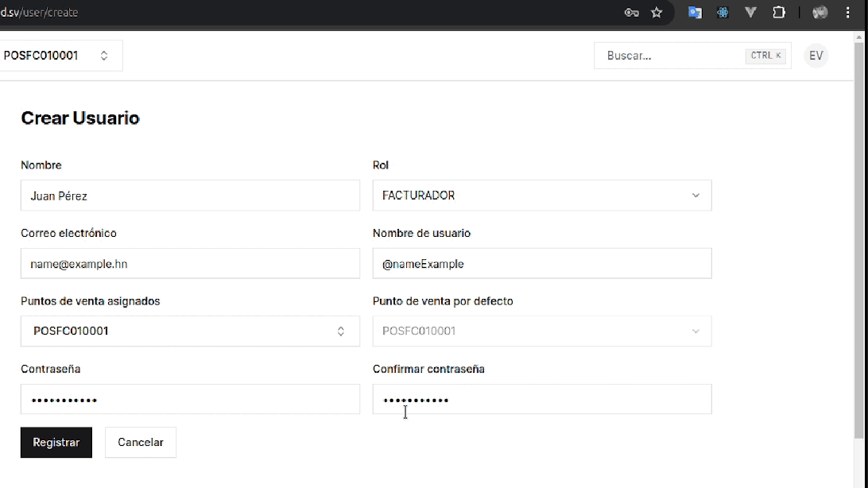Screen dimensions: 868x488
Task: Bookmark this page using the star icon
Action: click(657, 13)
